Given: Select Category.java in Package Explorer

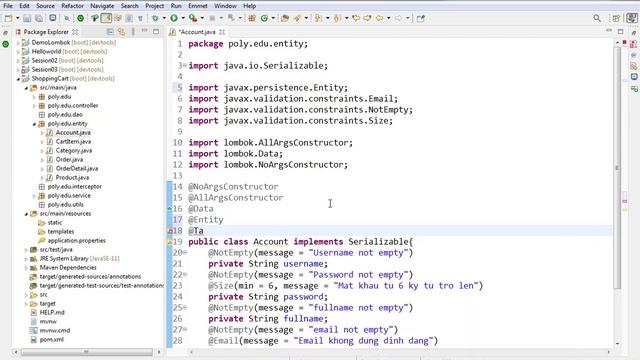Looking at the screenshot, I should tap(74, 150).
